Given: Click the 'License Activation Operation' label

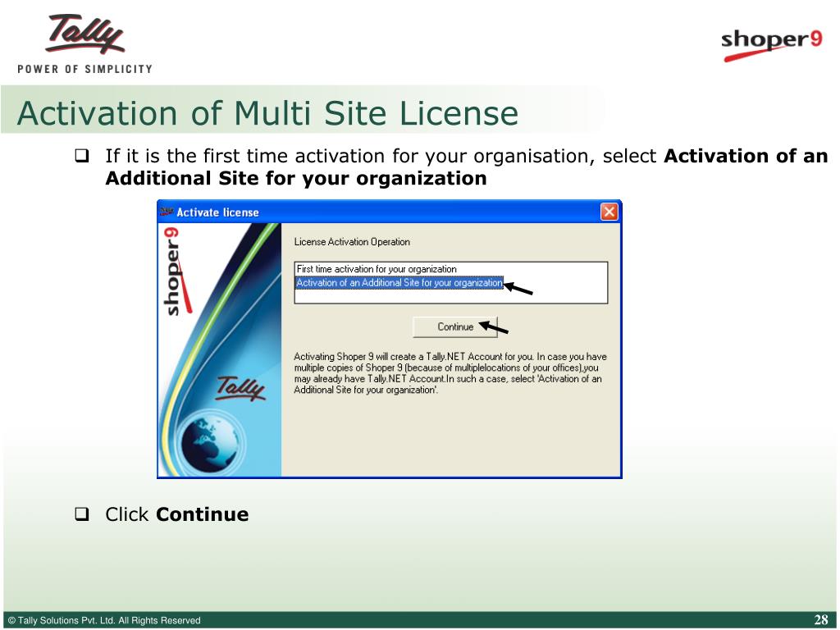Looking at the screenshot, I should click(352, 242).
